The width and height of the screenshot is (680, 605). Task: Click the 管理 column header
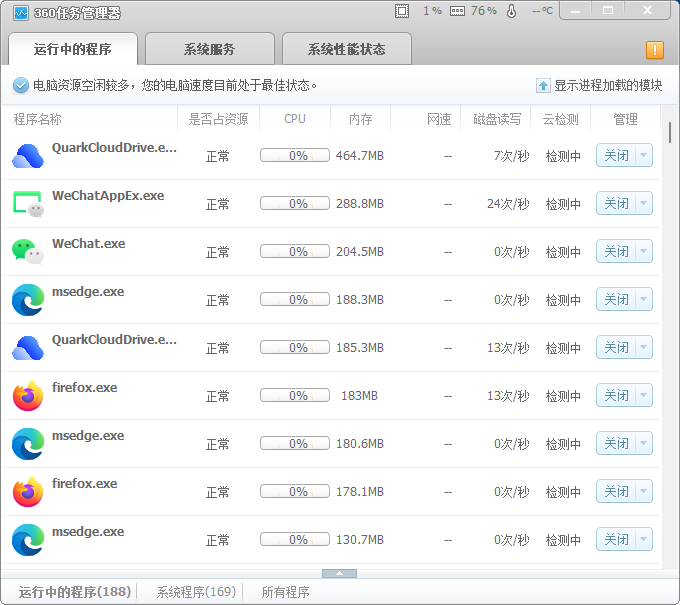[x=625, y=119]
